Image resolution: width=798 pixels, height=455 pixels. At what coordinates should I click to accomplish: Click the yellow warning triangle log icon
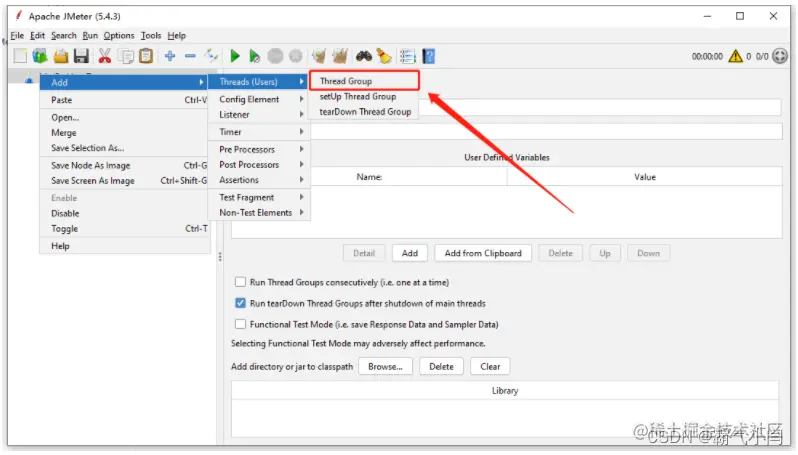[x=735, y=56]
